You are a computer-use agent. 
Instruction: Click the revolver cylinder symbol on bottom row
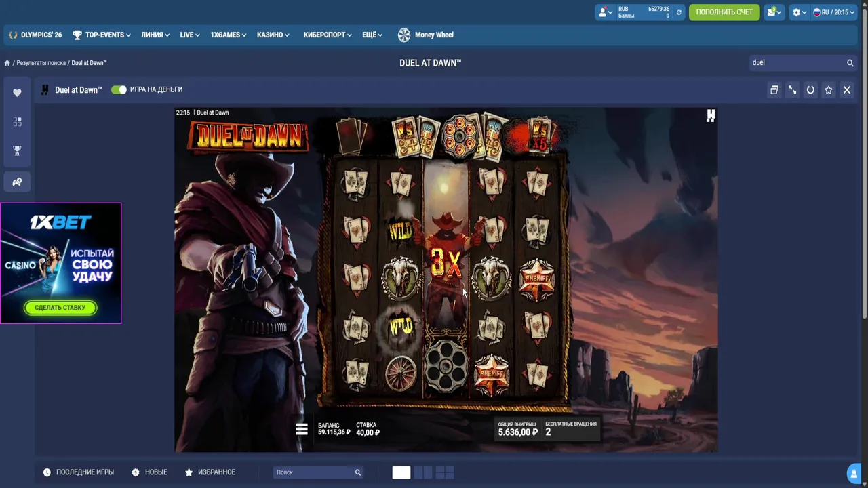(446, 366)
